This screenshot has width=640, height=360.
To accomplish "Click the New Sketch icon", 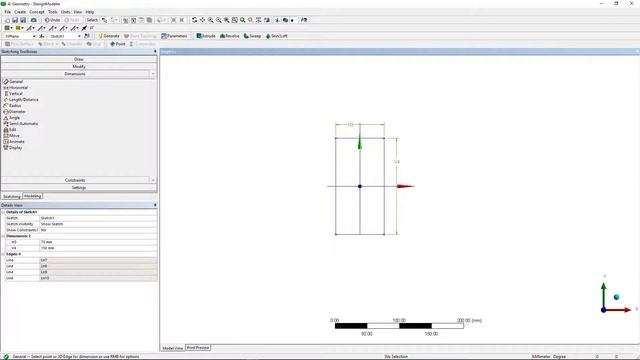I will [x=87, y=36].
